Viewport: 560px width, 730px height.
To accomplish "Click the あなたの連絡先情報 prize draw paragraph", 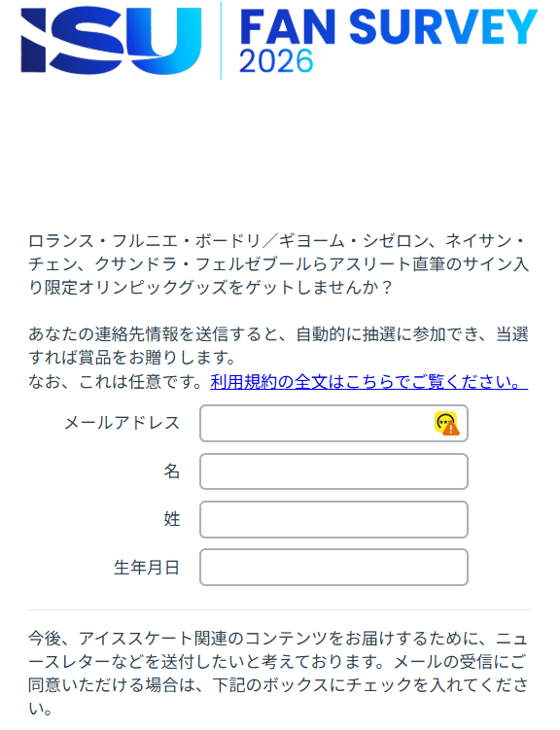I will [278, 346].
